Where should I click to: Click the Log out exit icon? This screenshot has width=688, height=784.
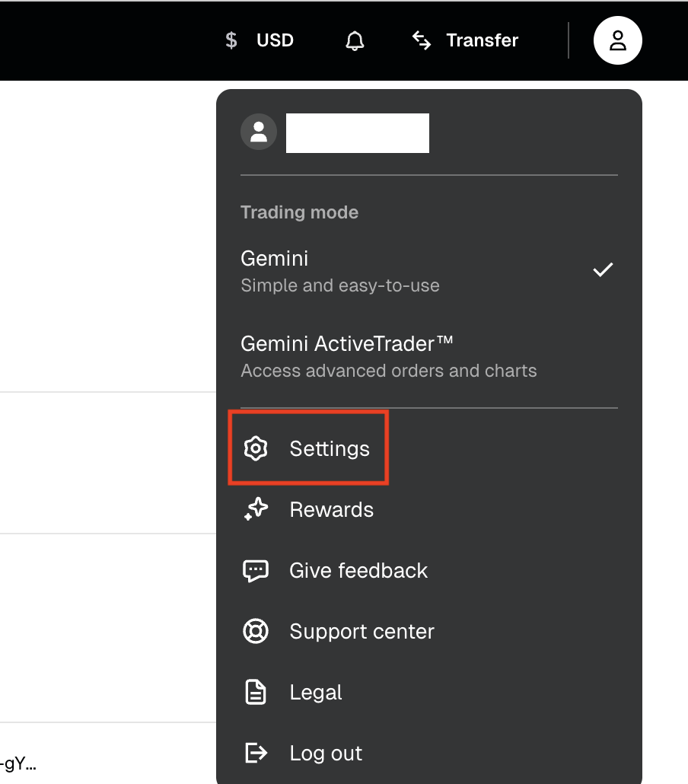click(x=256, y=753)
